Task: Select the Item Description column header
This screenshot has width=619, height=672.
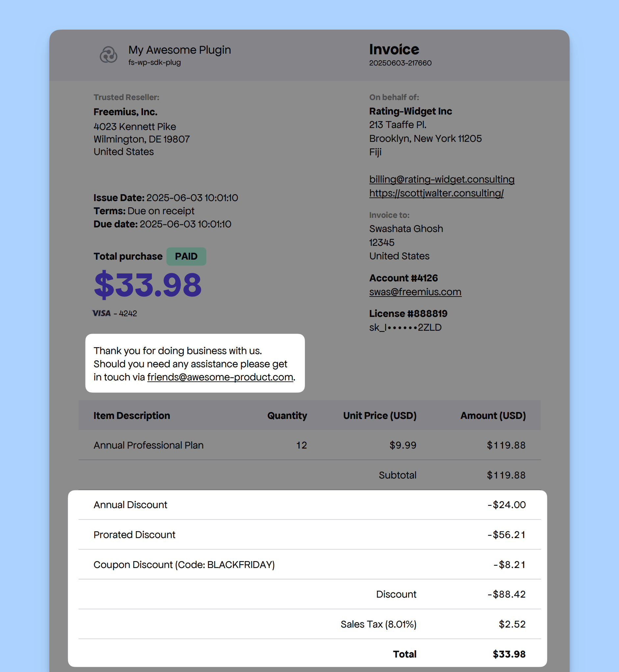Action: pyautogui.click(x=132, y=416)
